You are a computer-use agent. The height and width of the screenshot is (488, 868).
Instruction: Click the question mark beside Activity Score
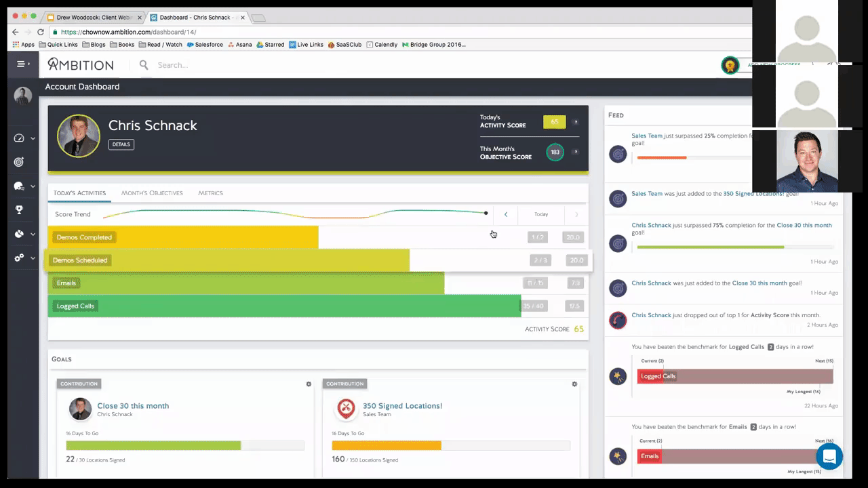point(575,122)
